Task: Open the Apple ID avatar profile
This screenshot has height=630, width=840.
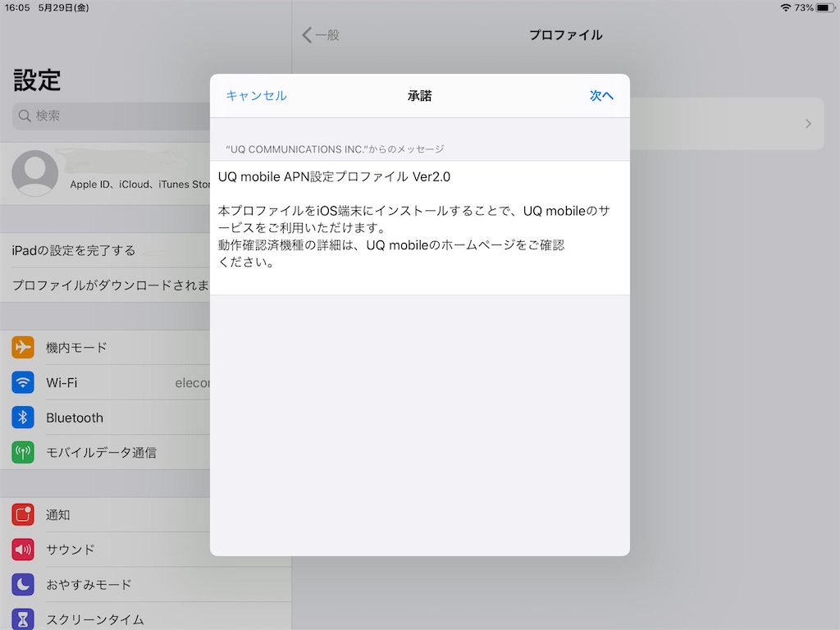Action: point(35,173)
